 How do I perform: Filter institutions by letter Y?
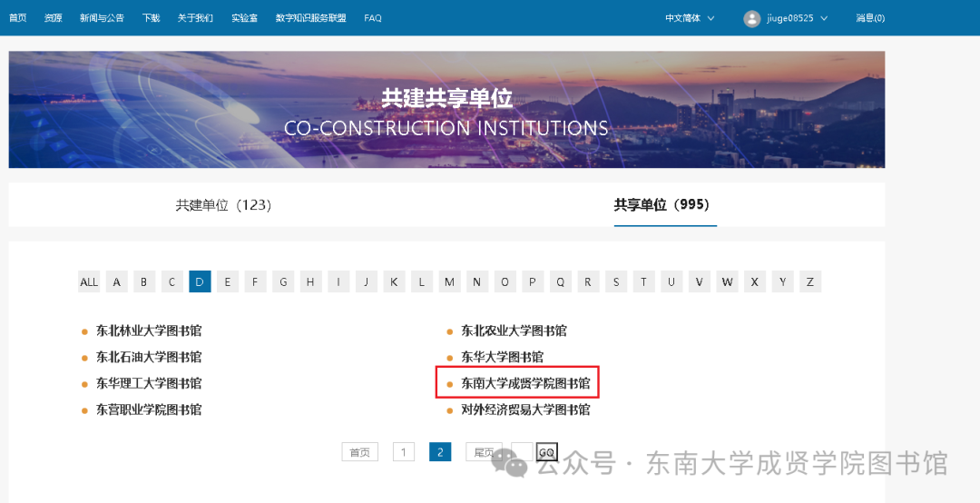(782, 281)
